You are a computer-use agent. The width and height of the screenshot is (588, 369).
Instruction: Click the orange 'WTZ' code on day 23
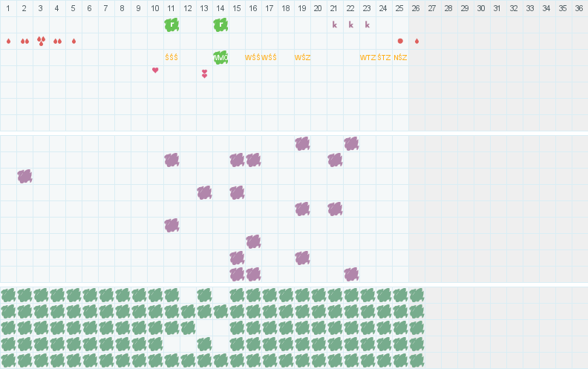(367, 57)
